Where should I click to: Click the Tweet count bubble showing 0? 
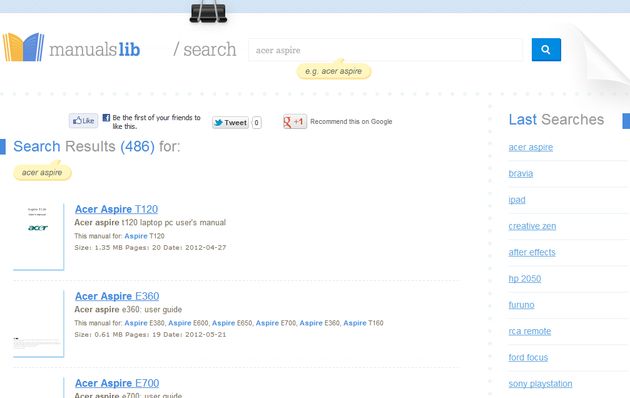256,122
